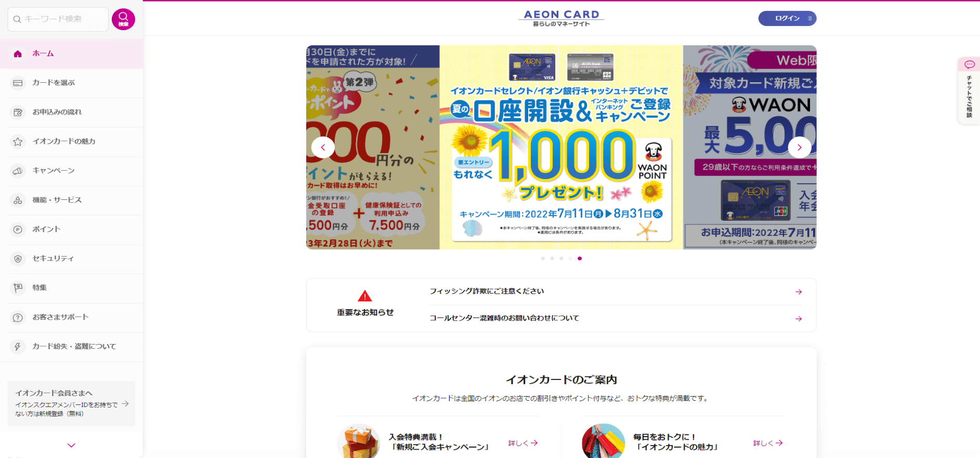
Task: Expand the sidebar with bottom chevron
Action: [71, 446]
